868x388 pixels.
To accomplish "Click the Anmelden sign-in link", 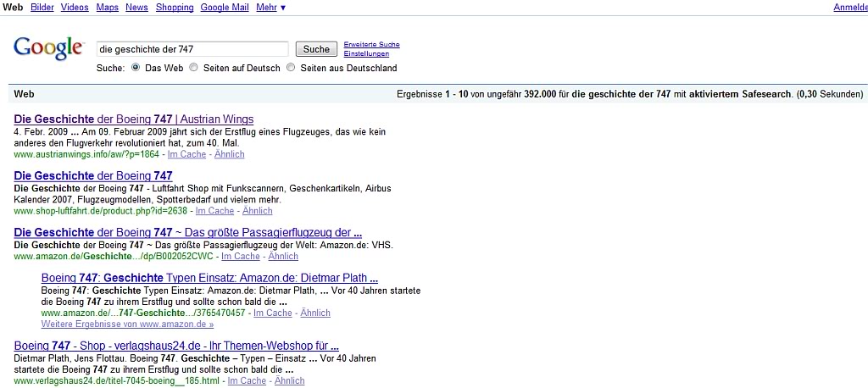I will (x=851, y=7).
